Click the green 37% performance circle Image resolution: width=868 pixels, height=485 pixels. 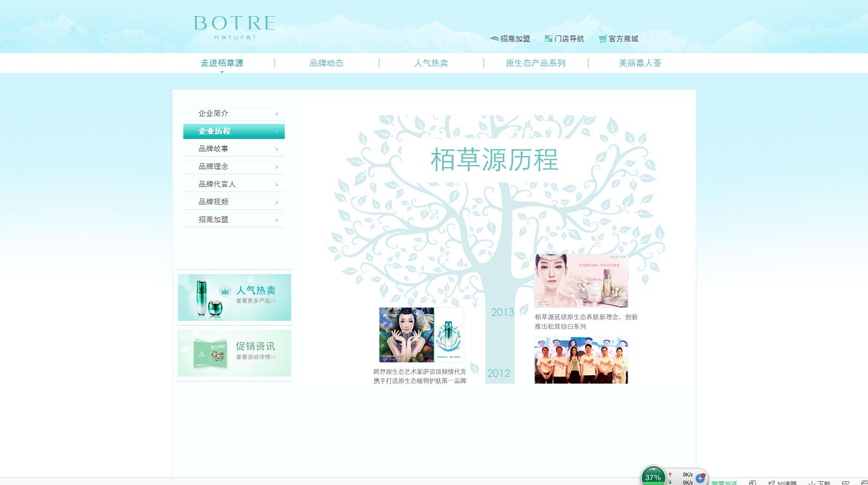(x=653, y=475)
